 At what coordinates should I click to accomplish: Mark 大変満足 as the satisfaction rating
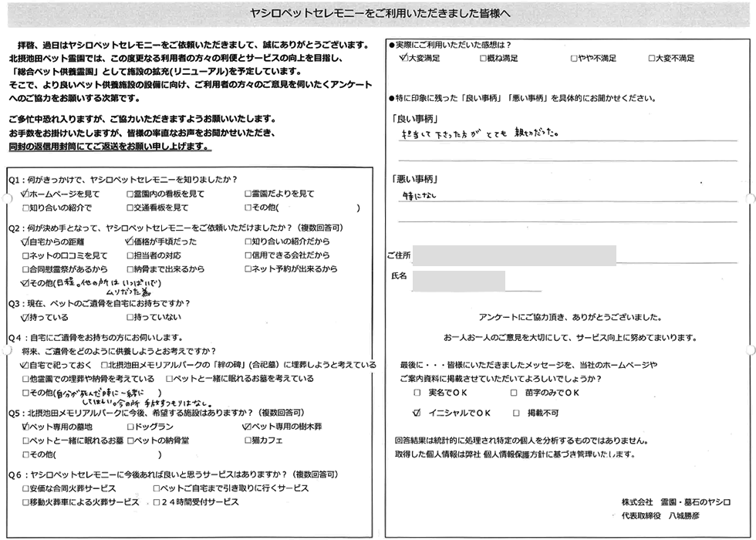pyautogui.click(x=404, y=58)
